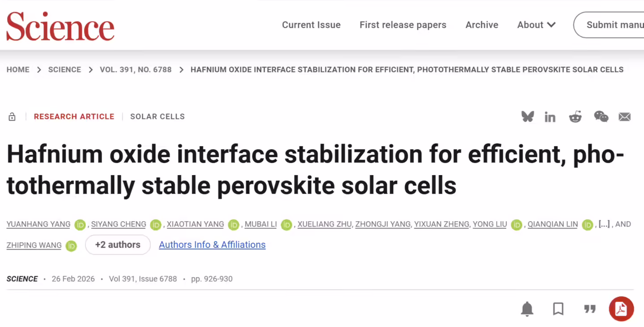
Task: Open the cite quotation icon
Action: (x=590, y=309)
